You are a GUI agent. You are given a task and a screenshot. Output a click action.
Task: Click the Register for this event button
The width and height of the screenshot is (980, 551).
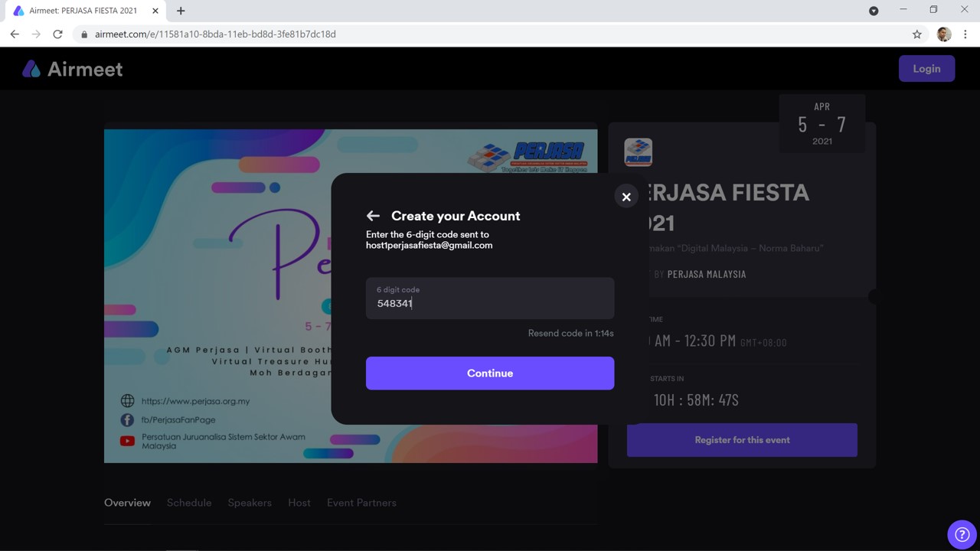click(x=742, y=440)
